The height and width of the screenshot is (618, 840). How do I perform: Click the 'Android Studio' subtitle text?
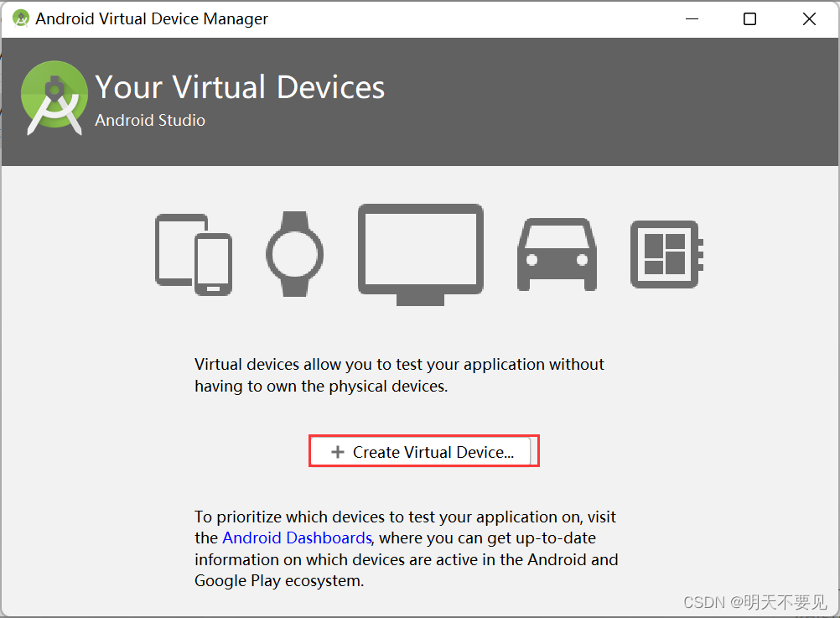click(x=150, y=120)
